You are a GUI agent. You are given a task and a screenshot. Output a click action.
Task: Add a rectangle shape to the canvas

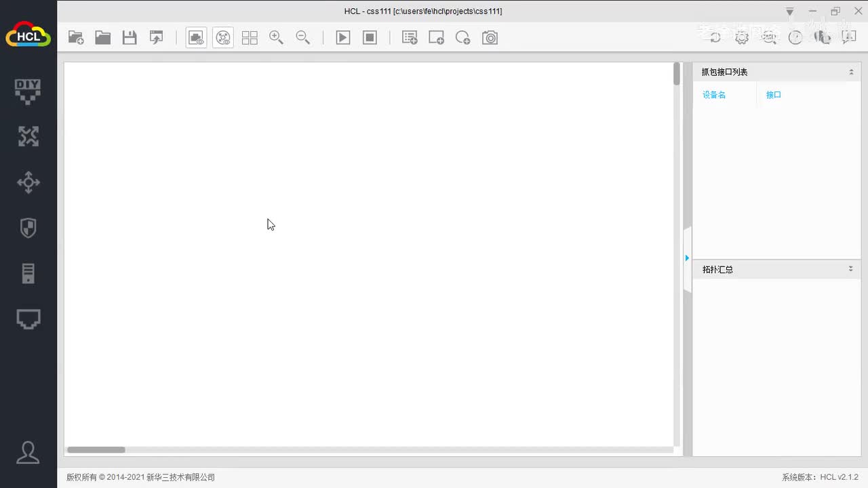437,38
